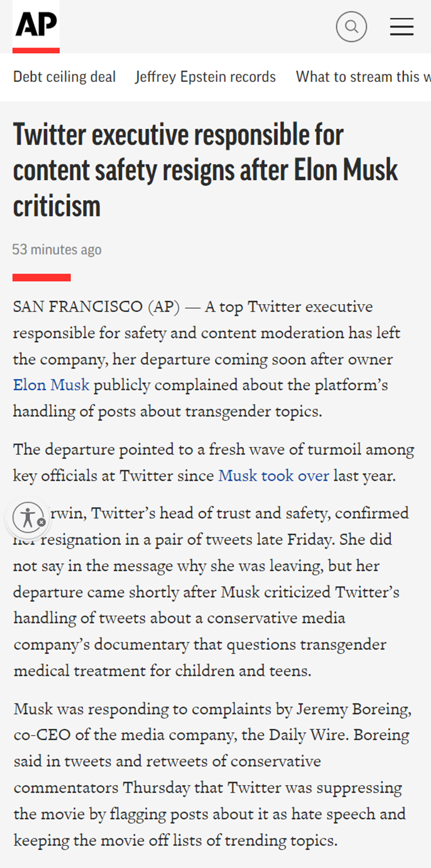Viewport: 431px width, 868px height.
Task: Click the '53 minutes ago' timestamp
Action: [x=57, y=249]
